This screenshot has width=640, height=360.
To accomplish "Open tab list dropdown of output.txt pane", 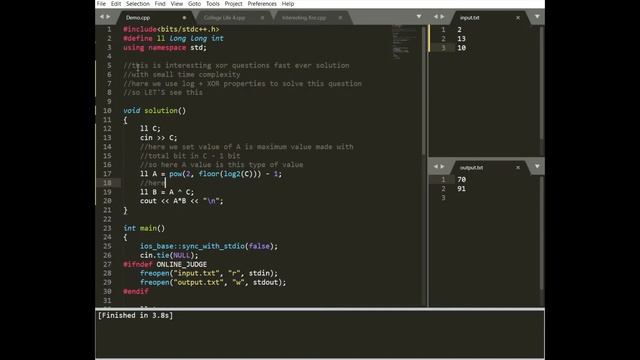I will click(537, 167).
